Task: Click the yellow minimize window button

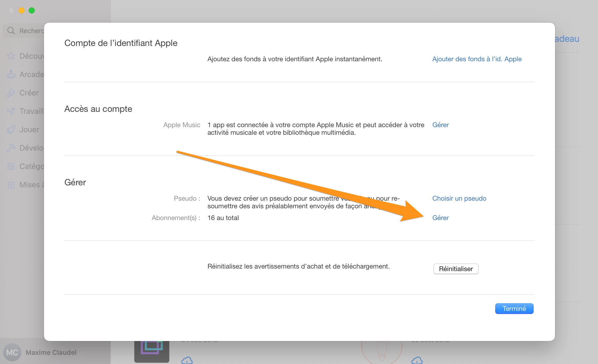Action: tap(21, 10)
